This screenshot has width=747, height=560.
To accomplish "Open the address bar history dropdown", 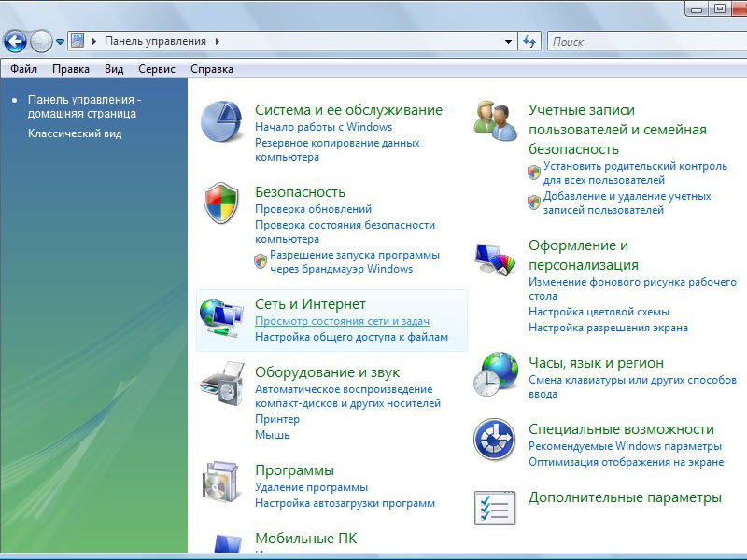I will coord(508,42).
